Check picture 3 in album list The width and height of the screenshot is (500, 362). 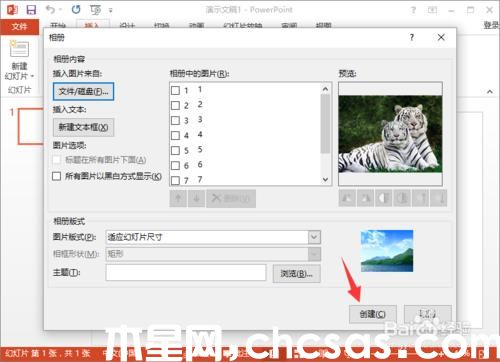tap(175, 120)
